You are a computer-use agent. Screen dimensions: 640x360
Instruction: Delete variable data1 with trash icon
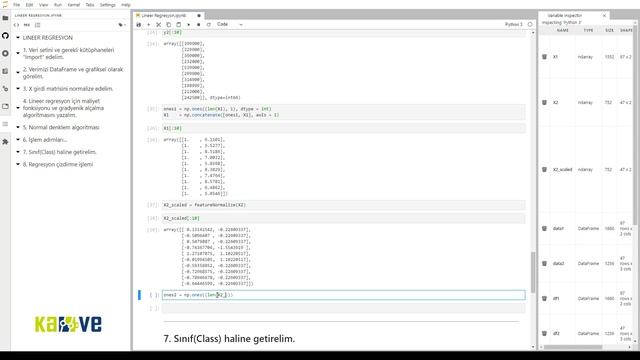tap(544, 229)
